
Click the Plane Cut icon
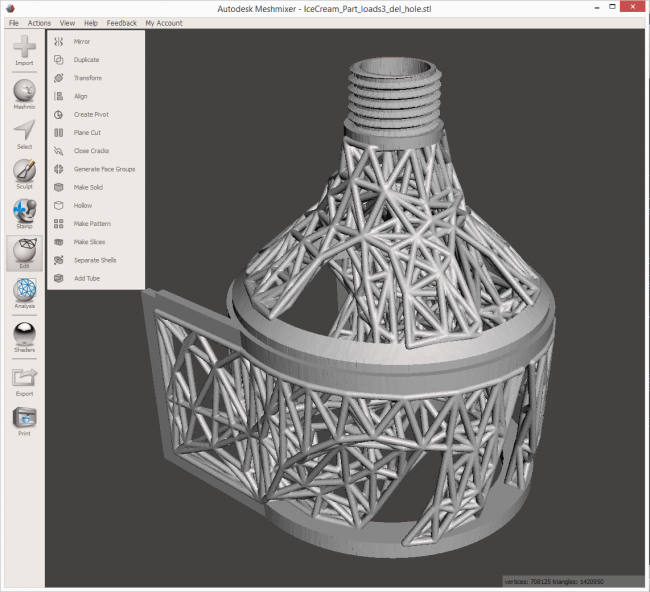pos(58,133)
